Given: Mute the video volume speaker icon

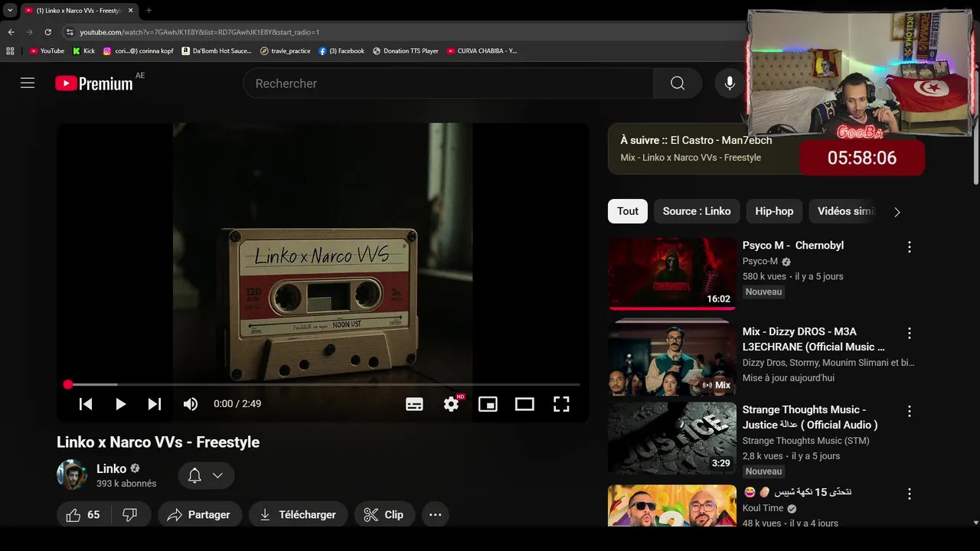Looking at the screenshot, I should 191,404.
